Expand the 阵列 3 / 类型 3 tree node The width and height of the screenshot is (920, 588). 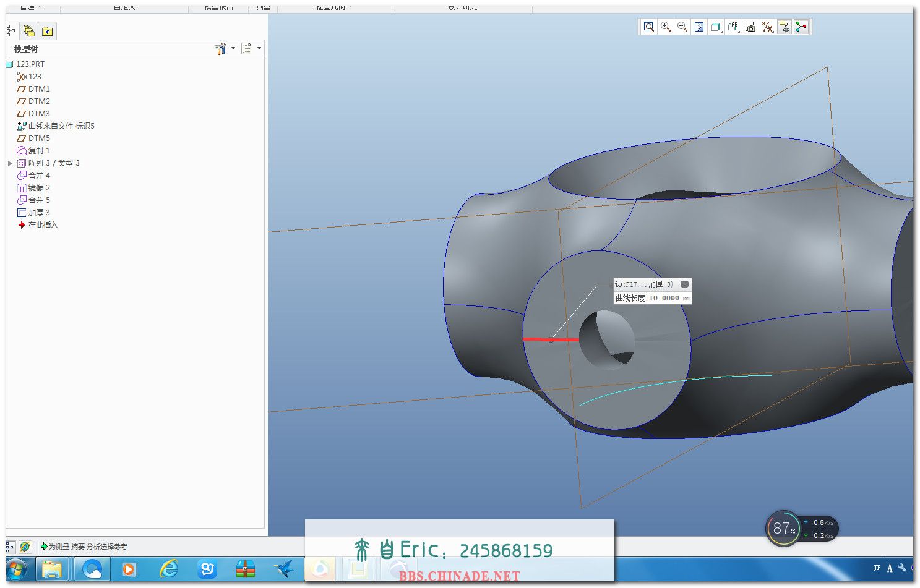(x=10, y=163)
